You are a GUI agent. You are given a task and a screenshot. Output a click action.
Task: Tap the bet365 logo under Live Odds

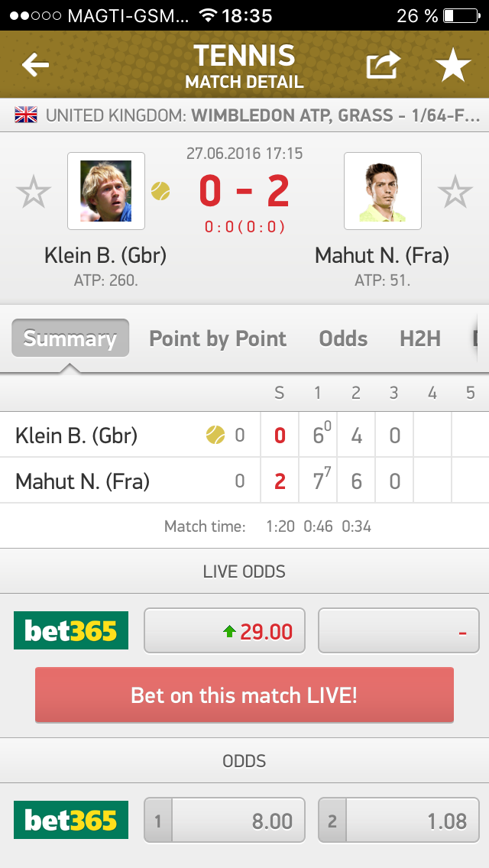tap(71, 630)
